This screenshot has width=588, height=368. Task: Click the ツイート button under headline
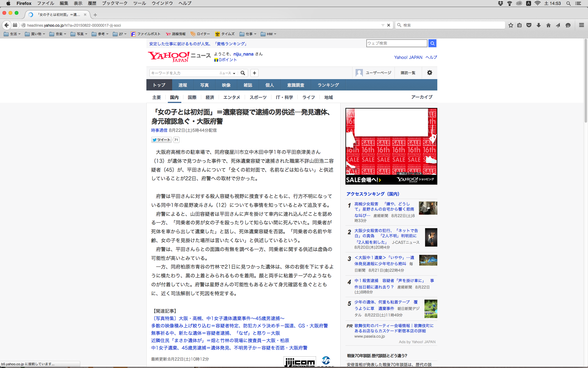point(161,140)
